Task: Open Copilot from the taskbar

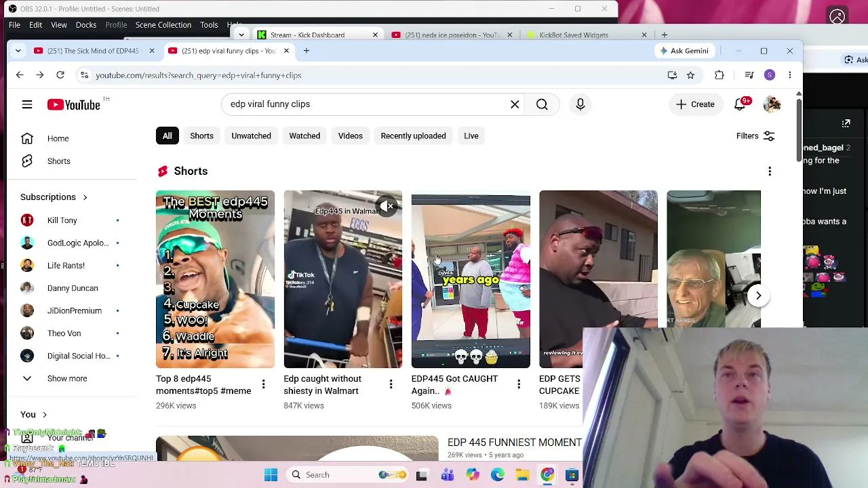Action: pyautogui.click(x=472, y=474)
